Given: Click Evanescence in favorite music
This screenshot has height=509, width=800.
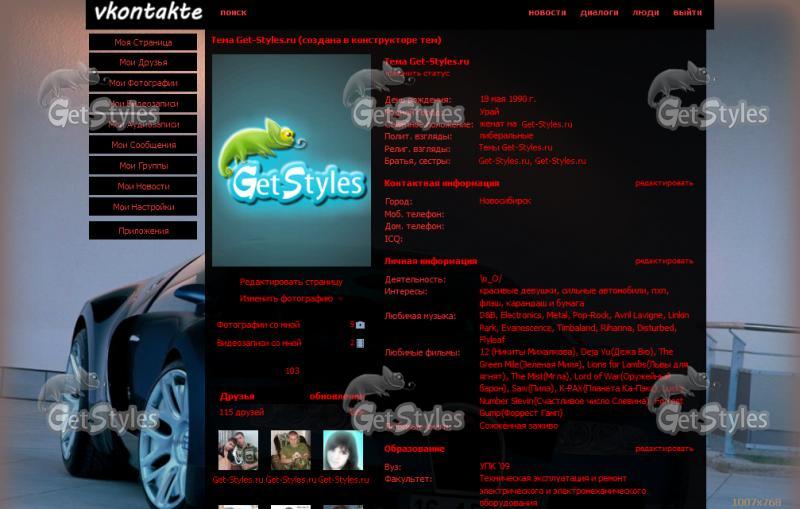Looking at the screenshot, I should (526, 327).
